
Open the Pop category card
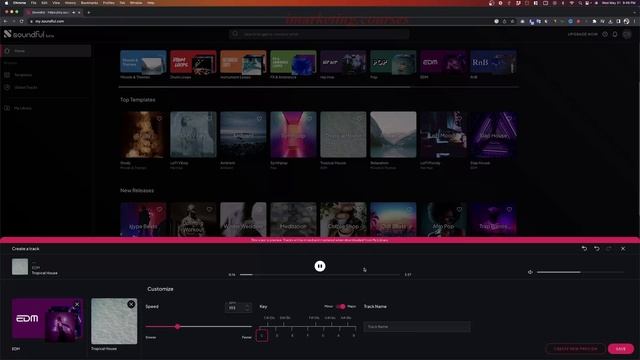pyautogui.click(x=393, y=62)
